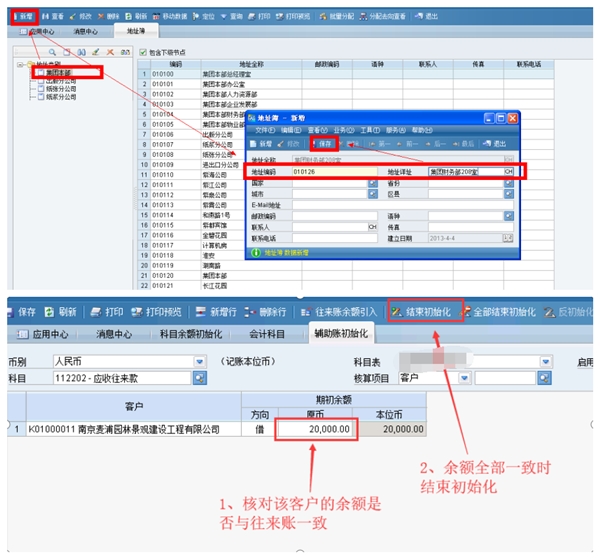600x559 pixels.
Task: Select 集团本部 in the address tree
Action: pos(59,71)
